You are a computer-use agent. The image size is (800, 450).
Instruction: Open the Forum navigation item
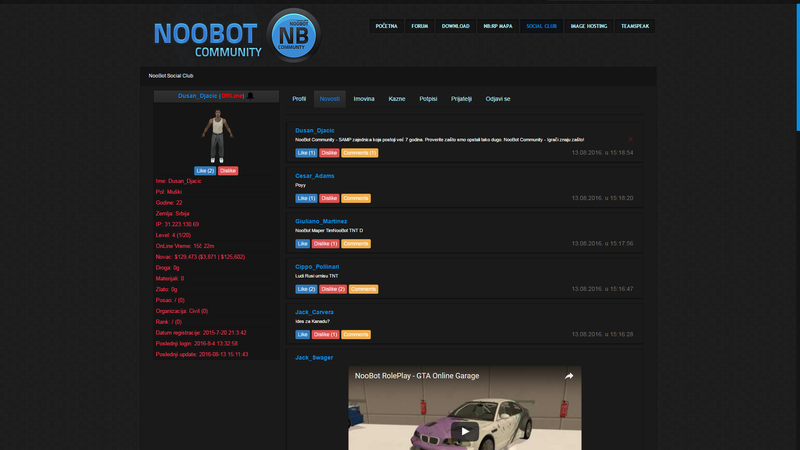[419, 26]
